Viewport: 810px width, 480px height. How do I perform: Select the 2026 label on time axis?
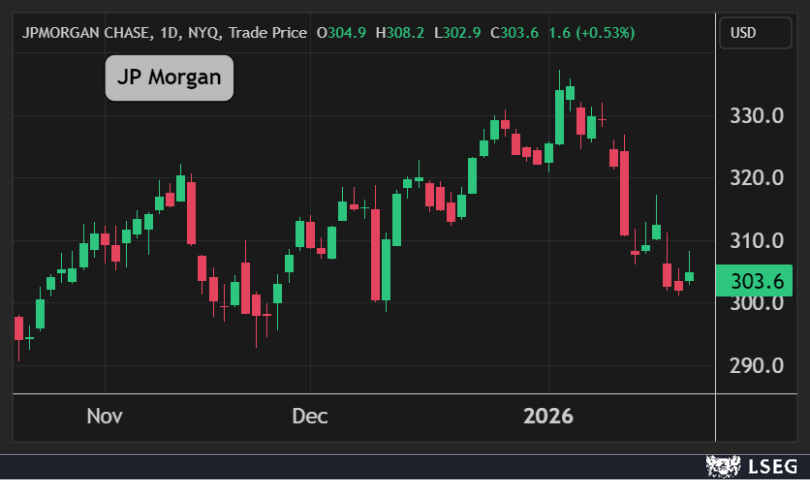tap(548, 416)
